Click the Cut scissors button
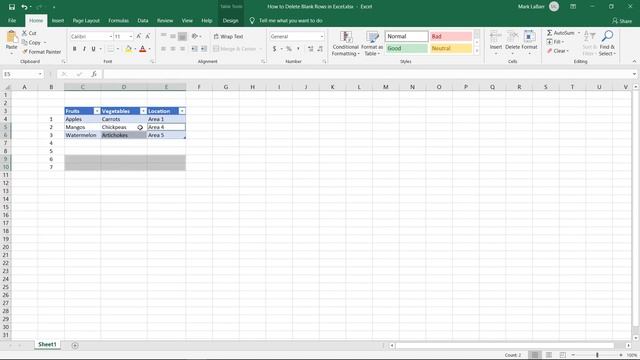640x360 pixels. tap(29, 33)
